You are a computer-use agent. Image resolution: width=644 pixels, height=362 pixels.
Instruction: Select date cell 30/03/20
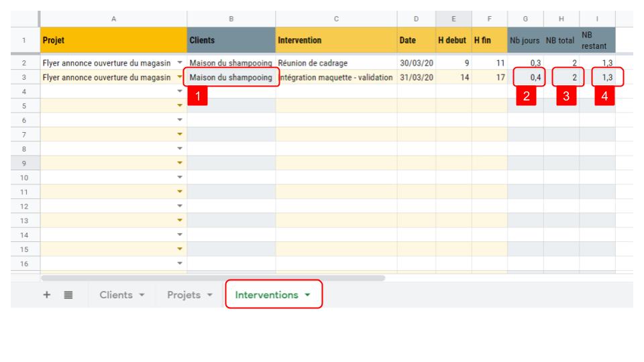coord(416,63)
